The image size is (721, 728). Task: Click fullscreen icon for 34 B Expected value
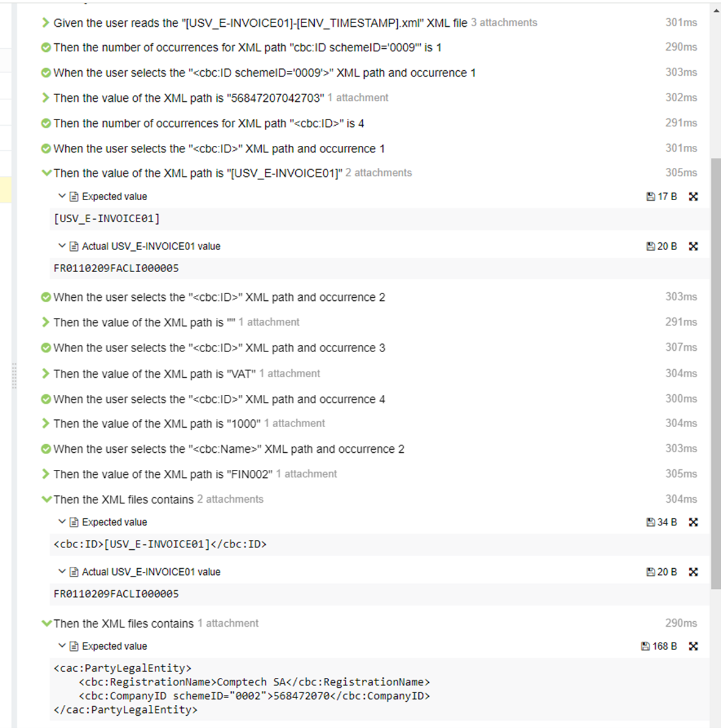pyautogui.click(x=693, y=522)
